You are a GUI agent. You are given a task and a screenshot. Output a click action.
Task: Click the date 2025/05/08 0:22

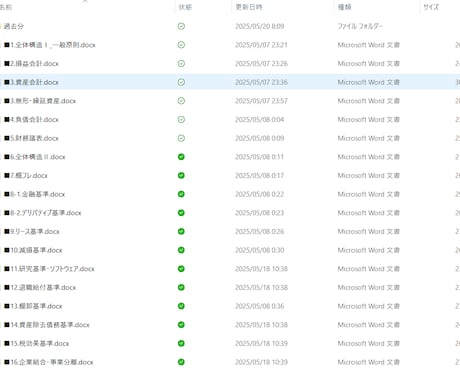point(260,194)
